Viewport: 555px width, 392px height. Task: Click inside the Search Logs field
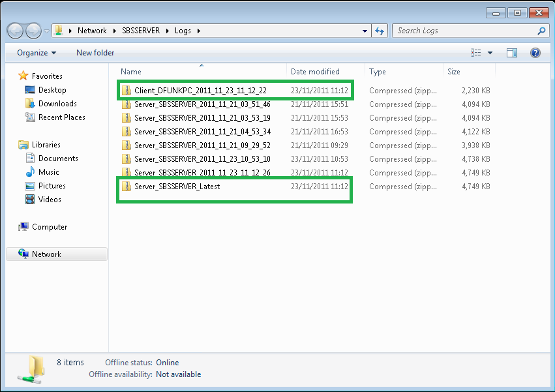(x=463, y=31)
